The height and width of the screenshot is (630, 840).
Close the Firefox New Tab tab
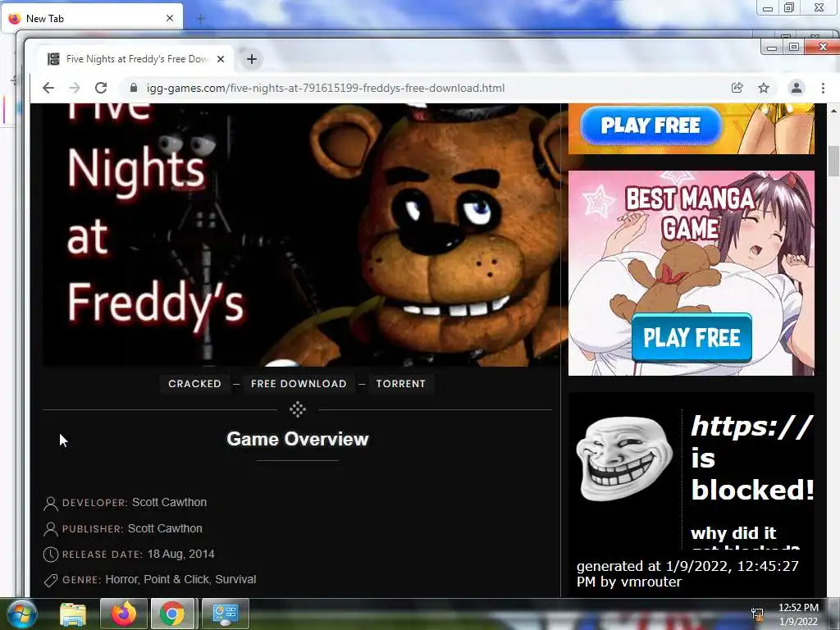click(170, 18)
